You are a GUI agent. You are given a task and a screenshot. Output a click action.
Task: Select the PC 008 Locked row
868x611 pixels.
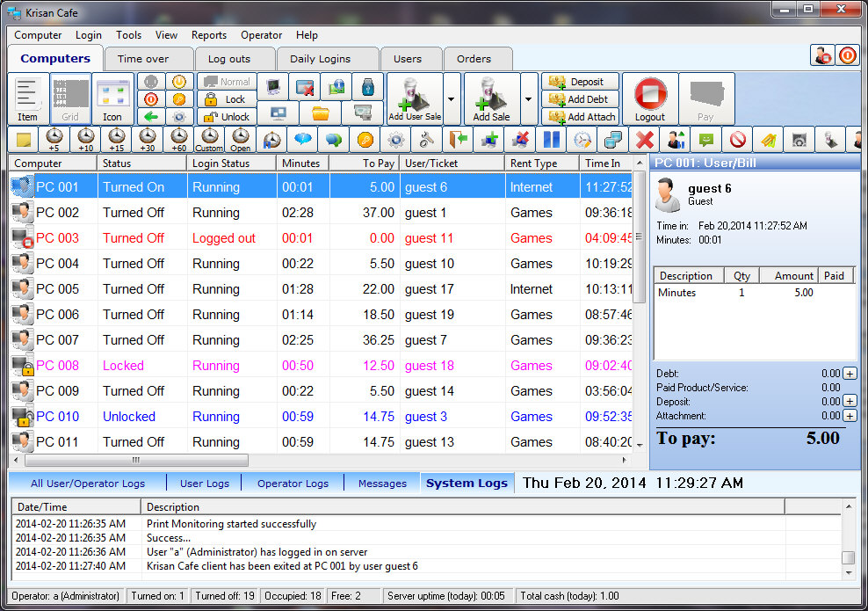(x=321, y=366)
